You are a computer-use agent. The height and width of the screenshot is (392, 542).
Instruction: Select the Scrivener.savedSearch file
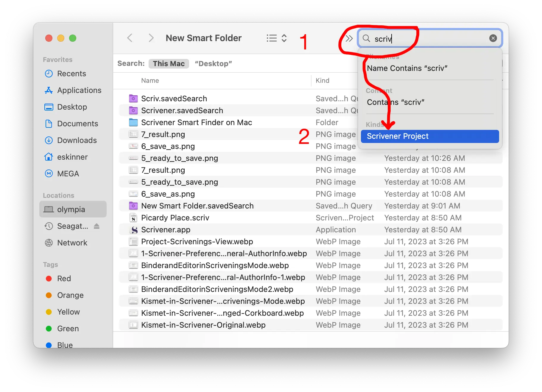(182, 111)
